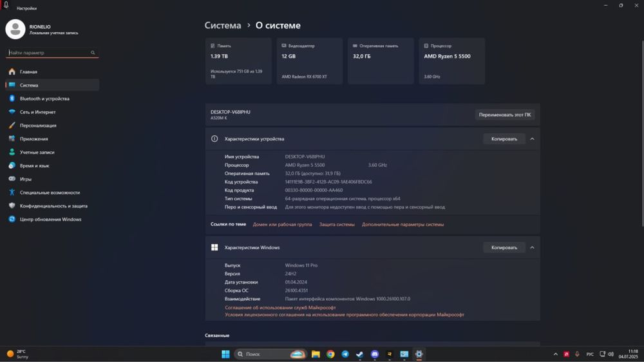Screen dimensions: 644x362
Task: Open the Процессор AMD Ryzen card
Action: (452, 61)
